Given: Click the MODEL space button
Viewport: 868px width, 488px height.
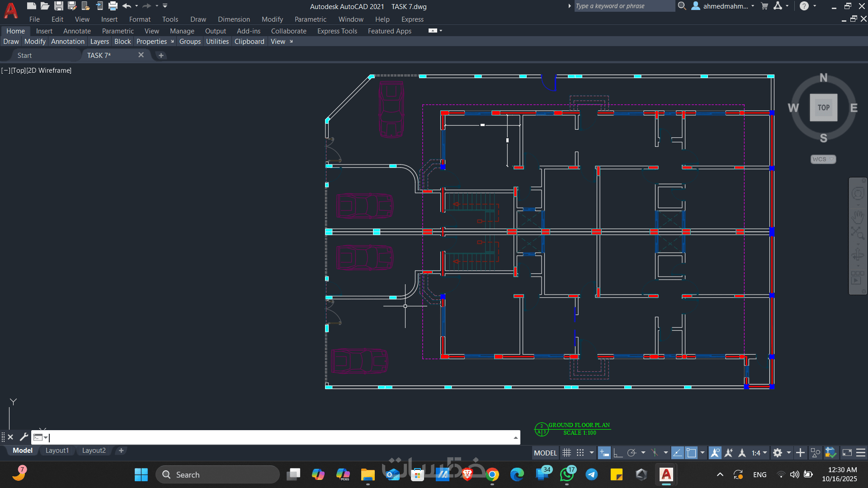Looking at the screenshot, I should pyautogui.click(x=545, y=453).
